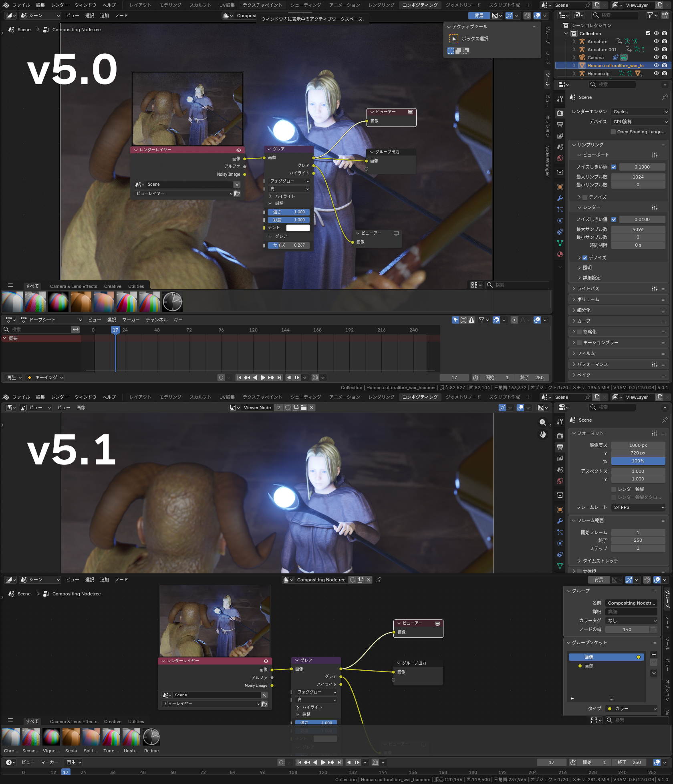The height and width of the screenshot is (784, 673).
Task: Click the zoom magnifier icon in the viewer
Action: (x=543, y=422)
